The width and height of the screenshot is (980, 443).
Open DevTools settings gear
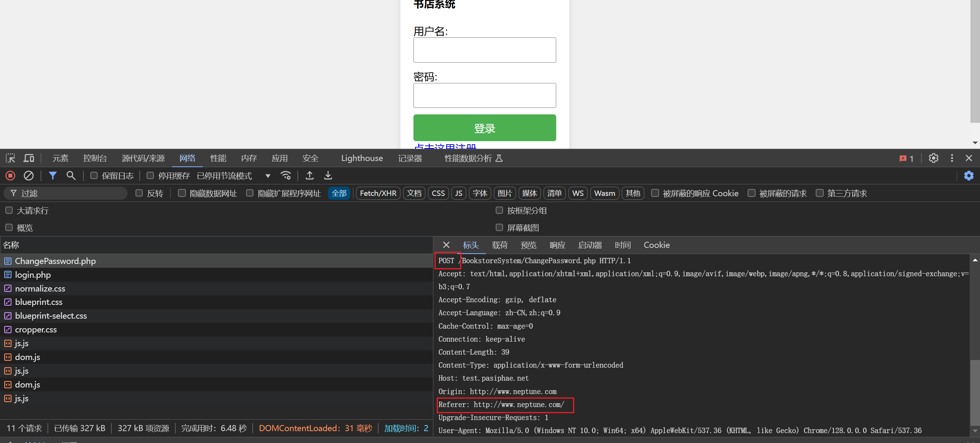(x=934, y=158)
